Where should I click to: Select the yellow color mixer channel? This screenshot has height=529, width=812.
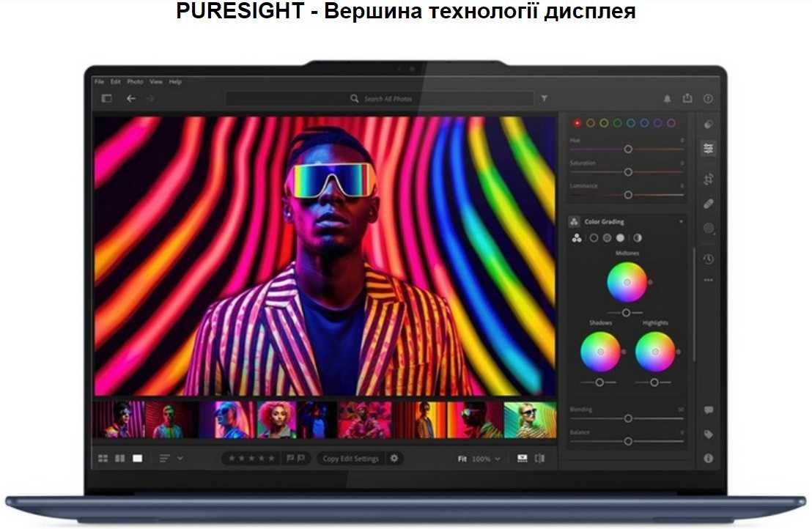click(x=604, y=123)
